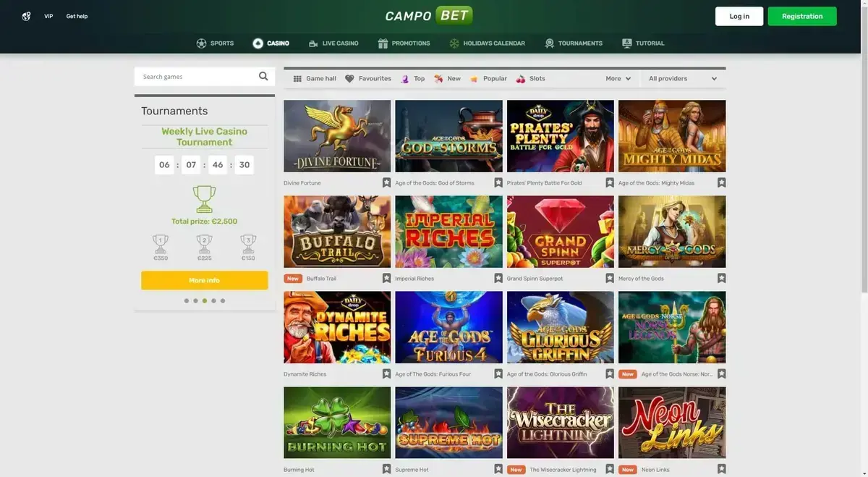Click More info on tournament

click(204, 280)
